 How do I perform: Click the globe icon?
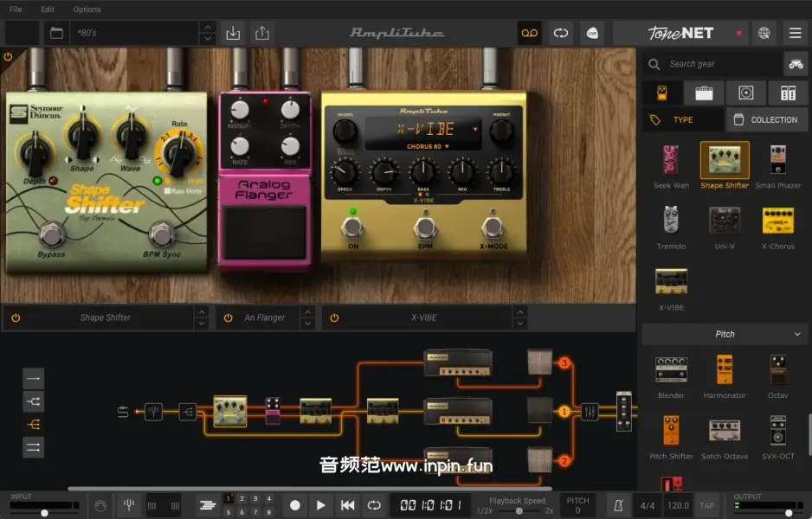[x=764, y=33]
